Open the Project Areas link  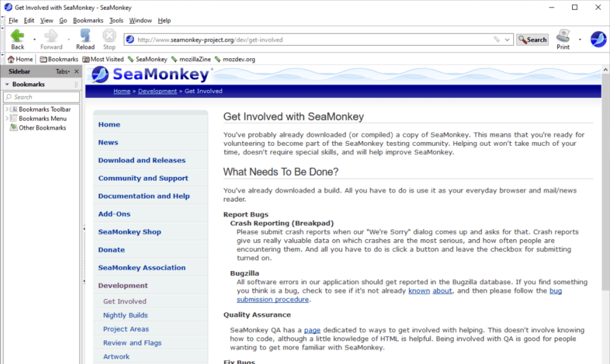[126, 329]
